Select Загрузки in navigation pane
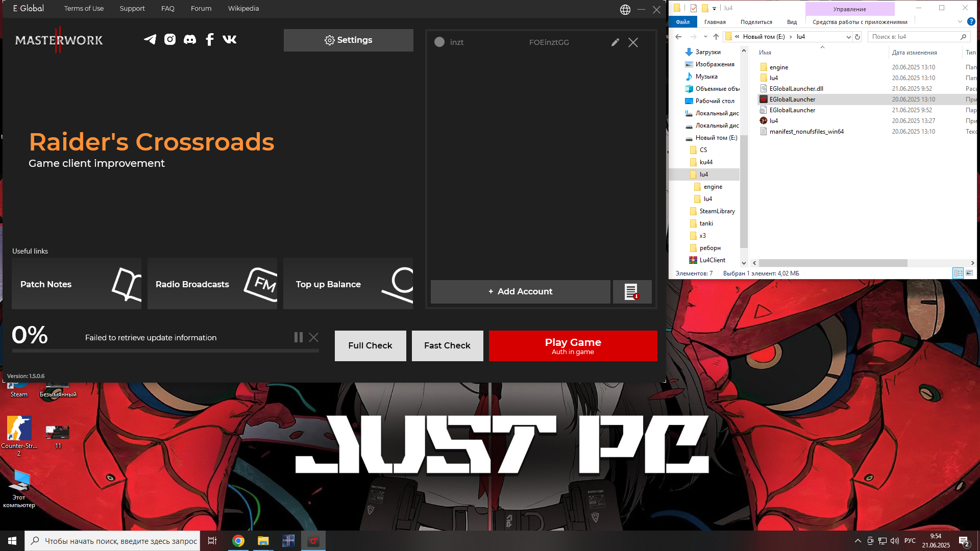980x551 pixels. [708, 52]
